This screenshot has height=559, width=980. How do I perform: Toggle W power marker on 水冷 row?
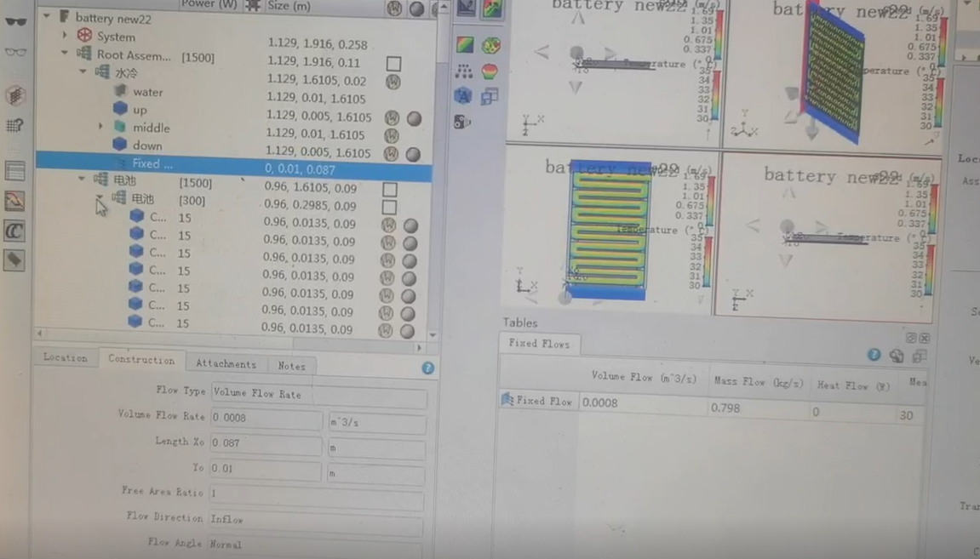(x=393, y=82)
